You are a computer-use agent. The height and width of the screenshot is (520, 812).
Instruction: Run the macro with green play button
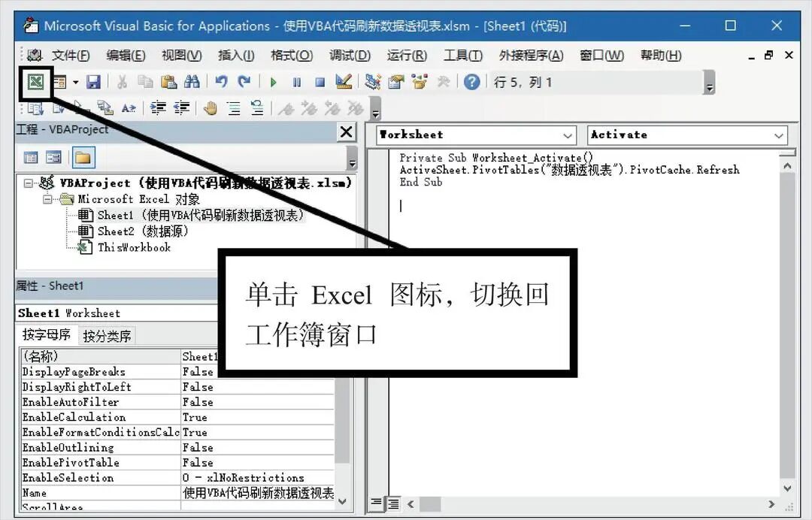click(274, 82)
